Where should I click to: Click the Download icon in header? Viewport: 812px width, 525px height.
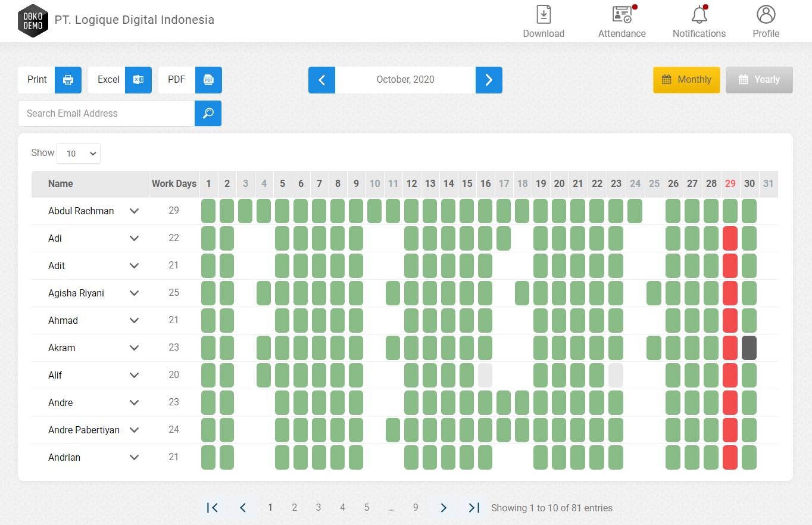click(x=544, y=15)
